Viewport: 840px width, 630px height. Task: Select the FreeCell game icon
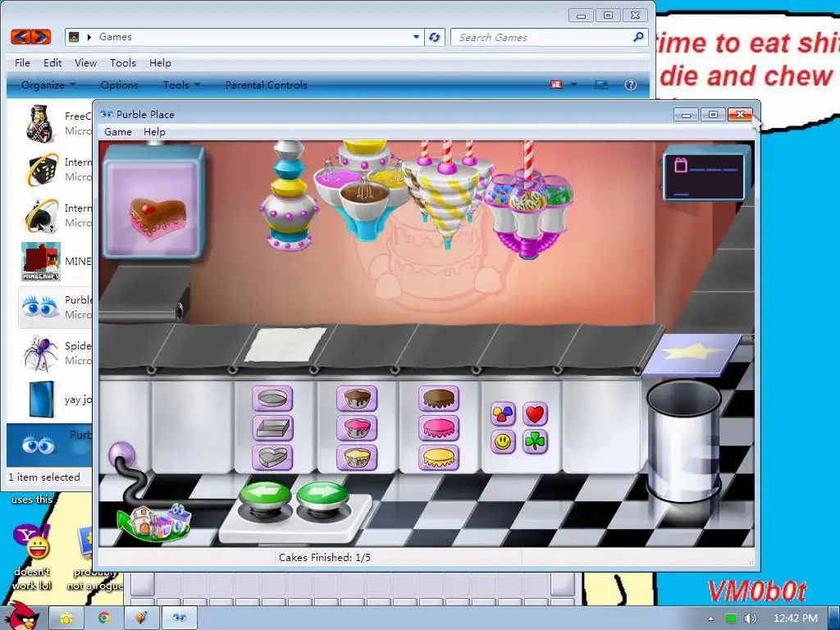(x=42, y=123)
